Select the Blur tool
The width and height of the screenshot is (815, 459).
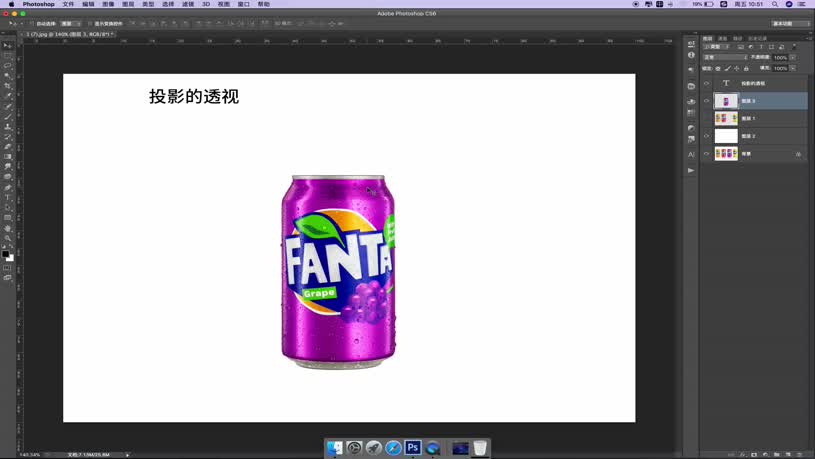7,167
